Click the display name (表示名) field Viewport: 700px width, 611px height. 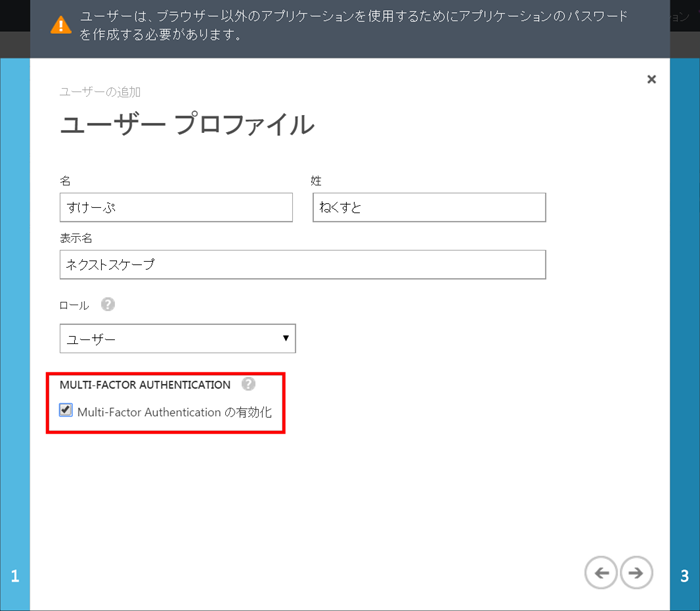(x=303, y=265)
